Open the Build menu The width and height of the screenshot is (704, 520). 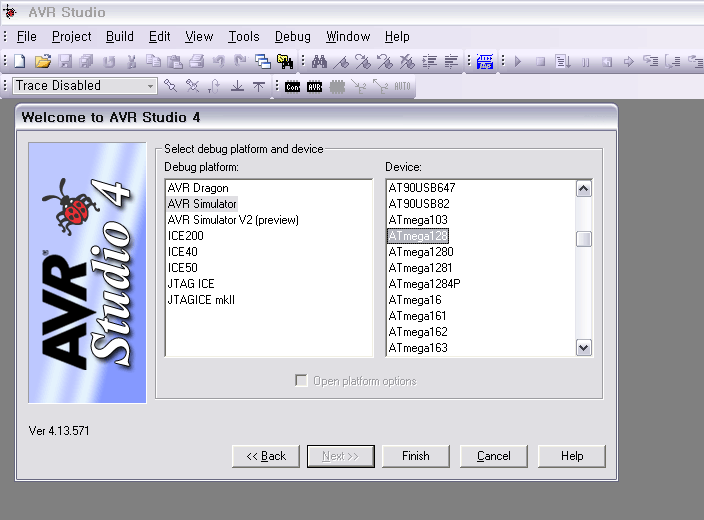[119, 36]
